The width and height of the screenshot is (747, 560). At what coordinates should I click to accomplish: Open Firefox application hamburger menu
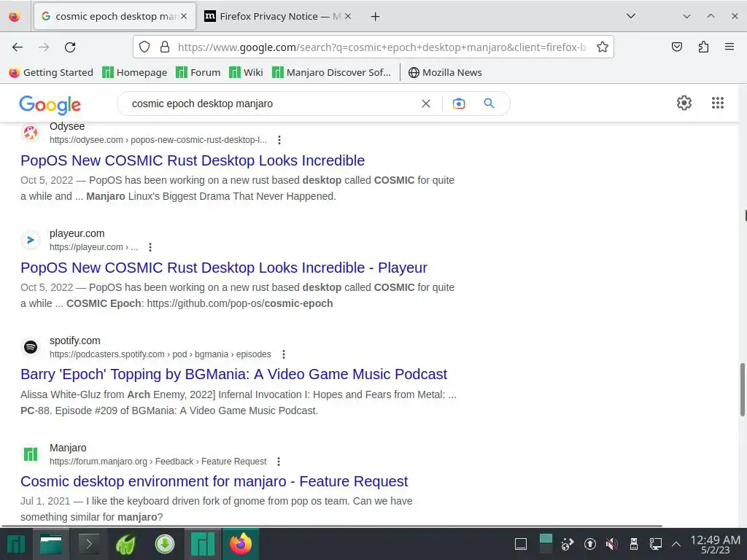coord(729,47)
